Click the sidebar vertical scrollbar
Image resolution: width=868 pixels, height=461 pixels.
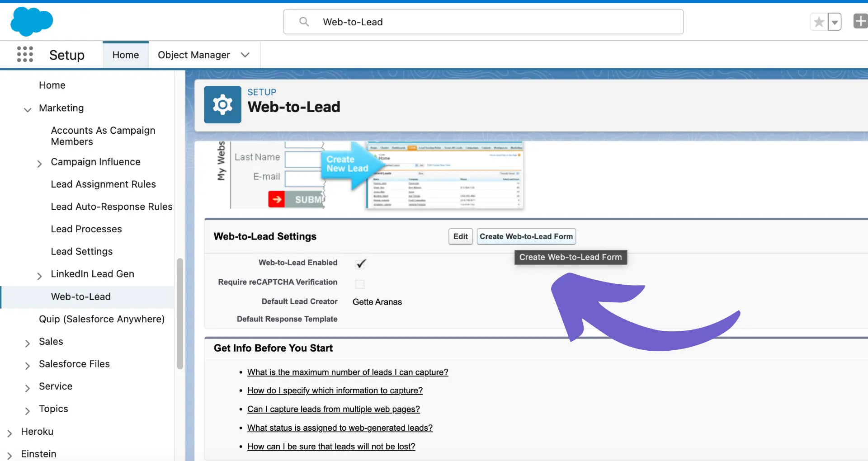coord(180,314)
